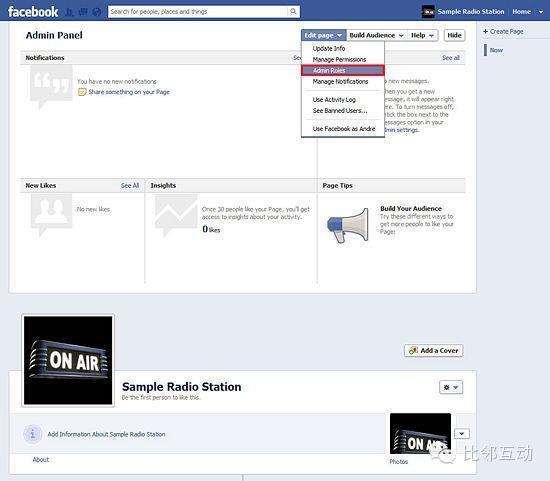Open the Help dropdown
The width and height of the screenshot is (550, 481).
pos(422,35)
